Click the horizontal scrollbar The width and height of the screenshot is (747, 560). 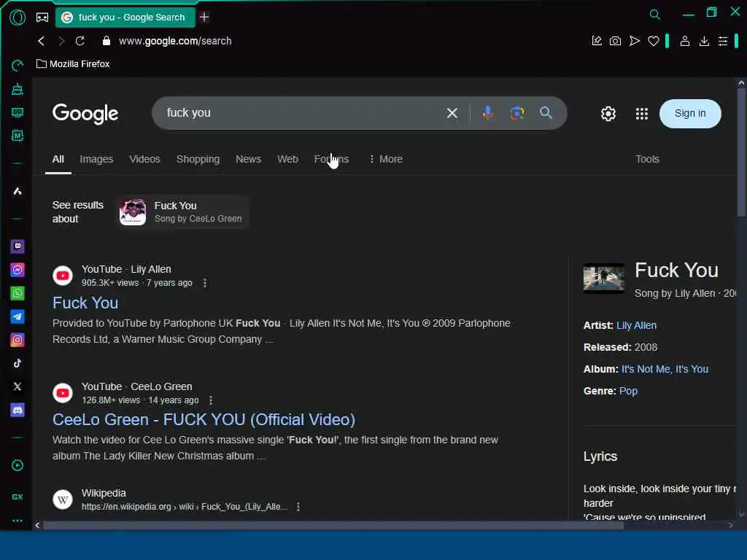point(333,525)
